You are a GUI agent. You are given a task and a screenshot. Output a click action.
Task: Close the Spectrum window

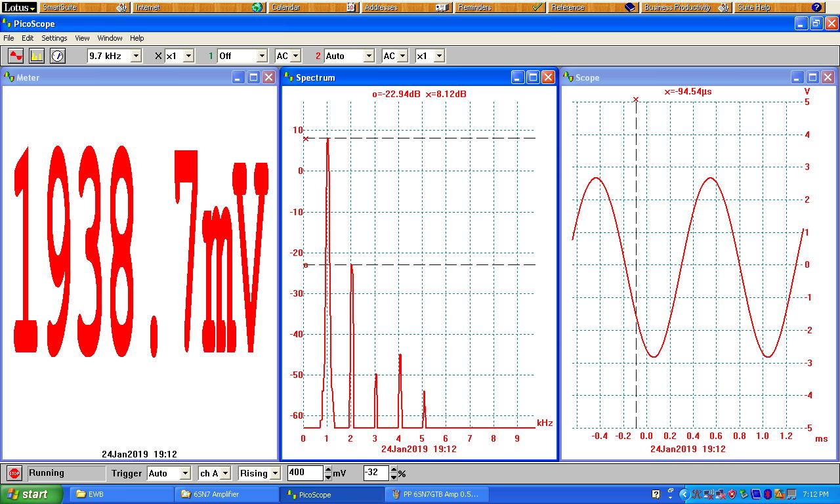548,77
